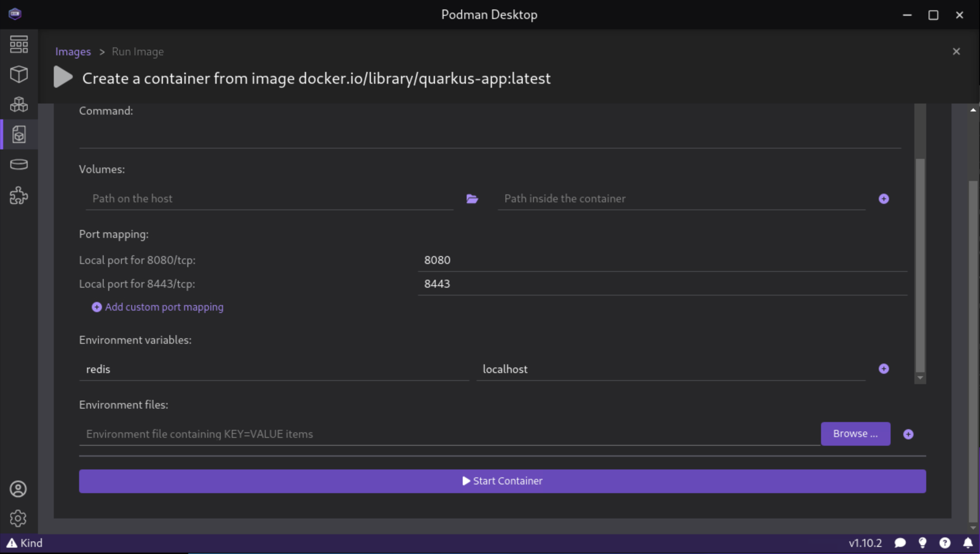Click outer scrollbar up arrow
The width and height of the screenshot is (980, 554).
(x=973, y=110)
